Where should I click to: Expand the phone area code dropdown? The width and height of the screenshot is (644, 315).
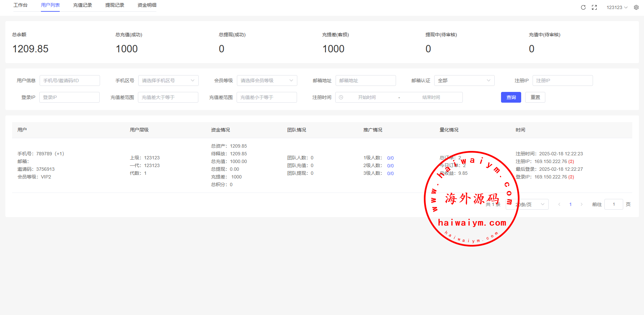(x=168, y=81)
